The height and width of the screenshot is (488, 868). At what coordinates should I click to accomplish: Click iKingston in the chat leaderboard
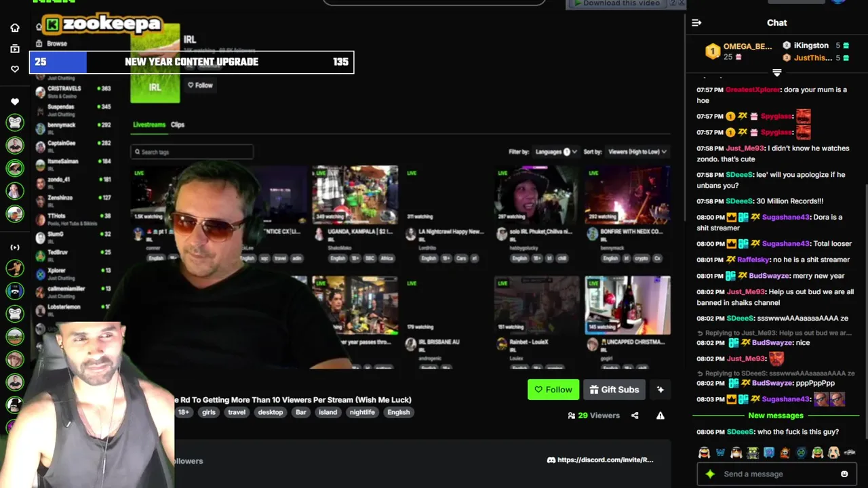(x=811, y=45)
